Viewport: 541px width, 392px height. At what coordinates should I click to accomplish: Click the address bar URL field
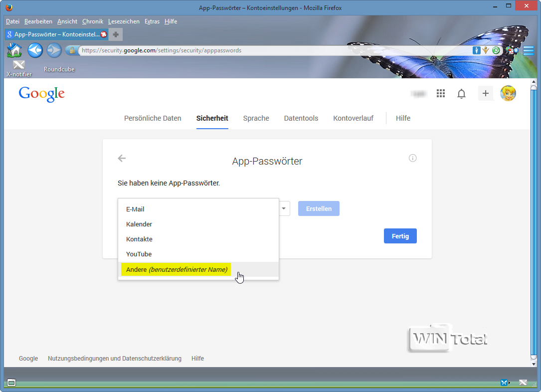click(275, 50)
